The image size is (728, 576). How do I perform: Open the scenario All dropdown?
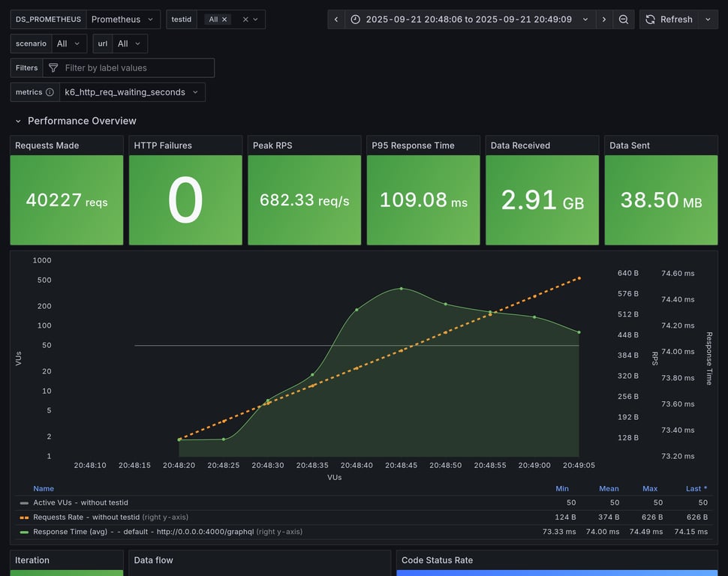[x=69, y=44]
